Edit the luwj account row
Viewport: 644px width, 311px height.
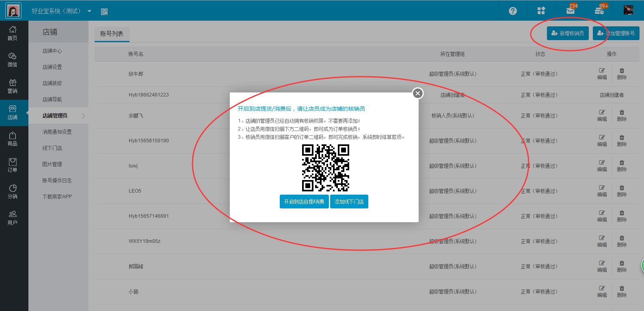[x=602, y=166]
